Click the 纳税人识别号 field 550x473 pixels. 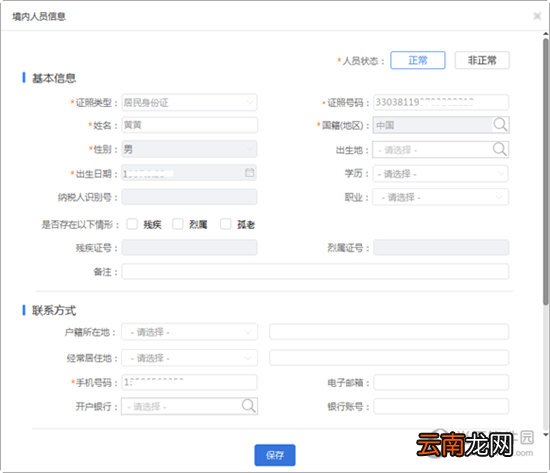(189, 197)
